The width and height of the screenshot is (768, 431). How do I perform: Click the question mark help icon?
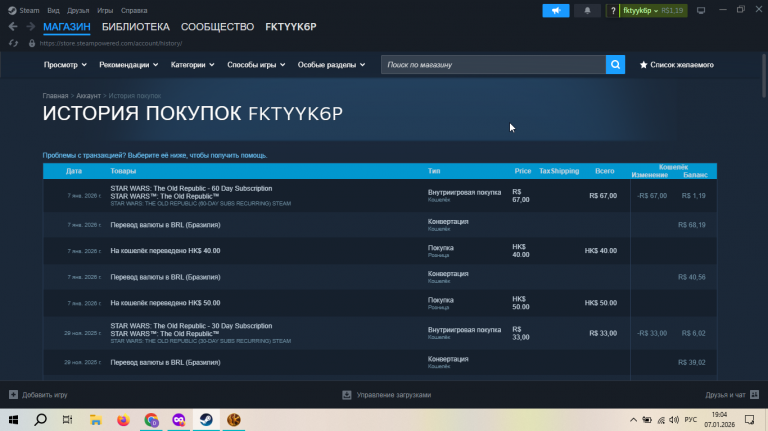click(613, 10)
